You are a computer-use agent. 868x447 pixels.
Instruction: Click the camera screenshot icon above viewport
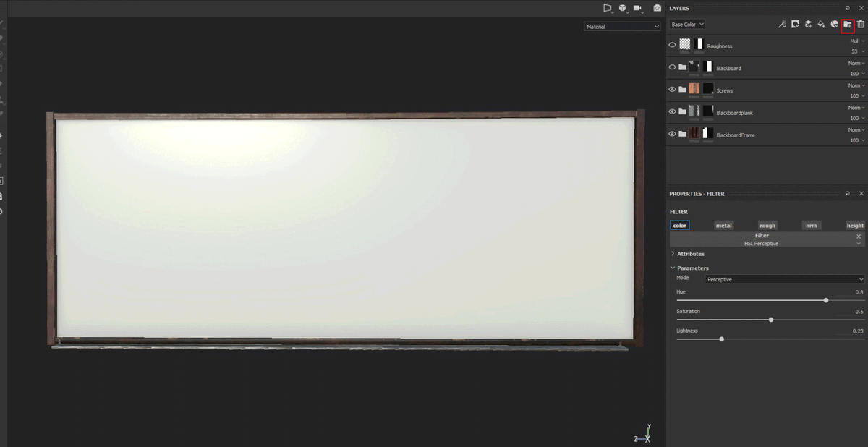coord(657,8)
